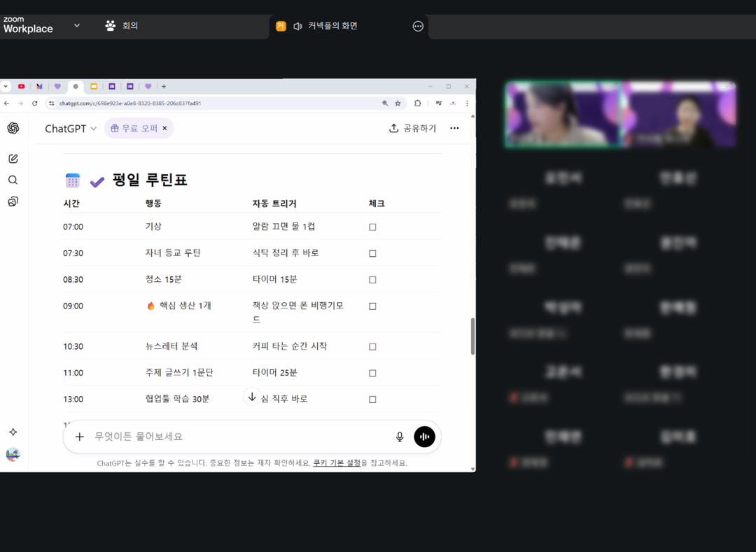
Task: Click the new chat pencil icon
Action: click(13, 159)
